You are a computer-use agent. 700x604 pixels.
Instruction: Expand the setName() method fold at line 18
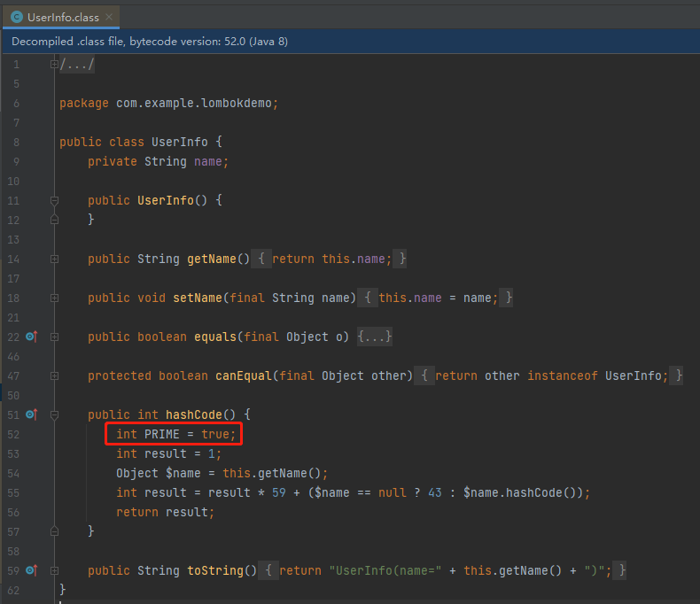click(54, 298)
